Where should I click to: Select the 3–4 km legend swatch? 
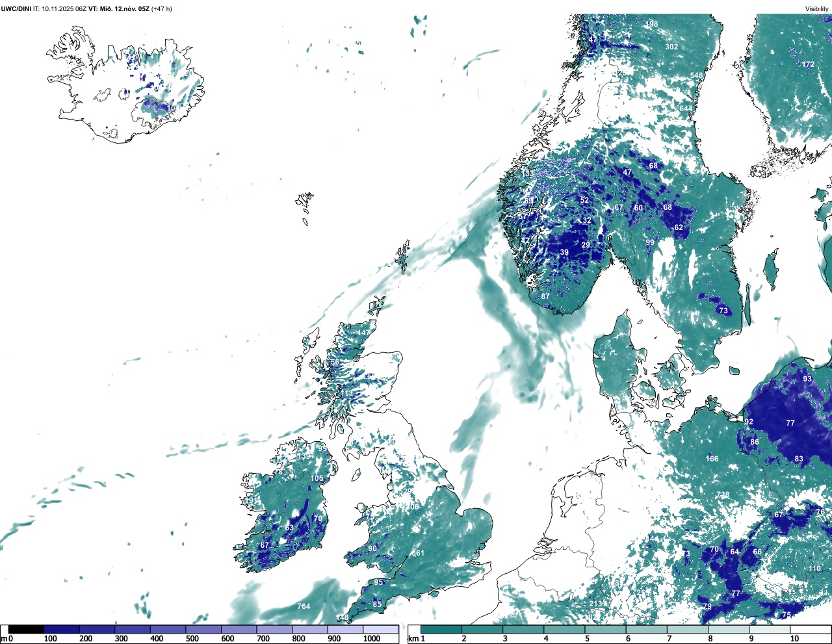523,630
